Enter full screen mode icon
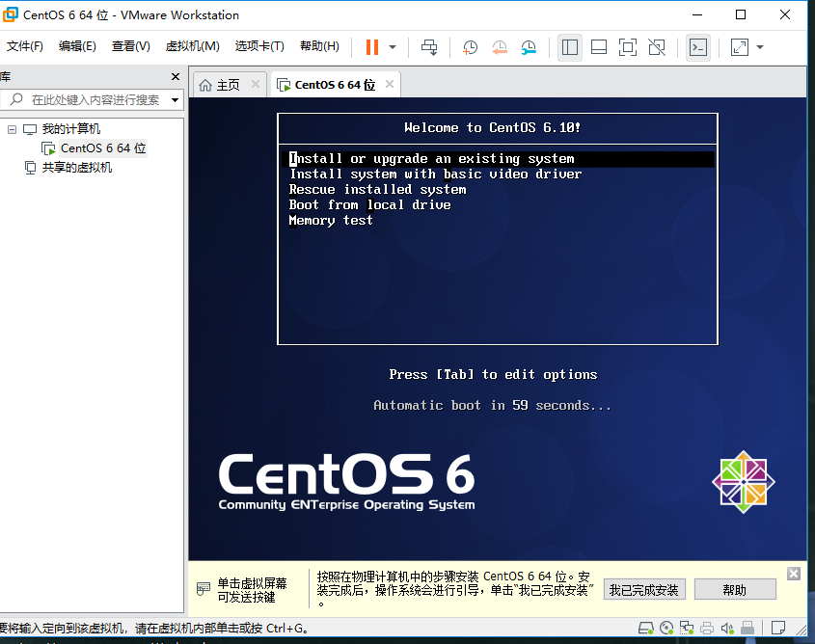Image resolution: width=815 pixels, height=644 pixels. 628,47
